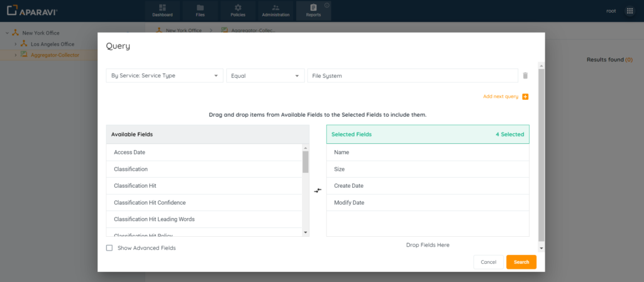Viewport: 644px width, 282px height.
Task: Click the Cancel button
Action: pyautogui.click(x=488, y=262)
